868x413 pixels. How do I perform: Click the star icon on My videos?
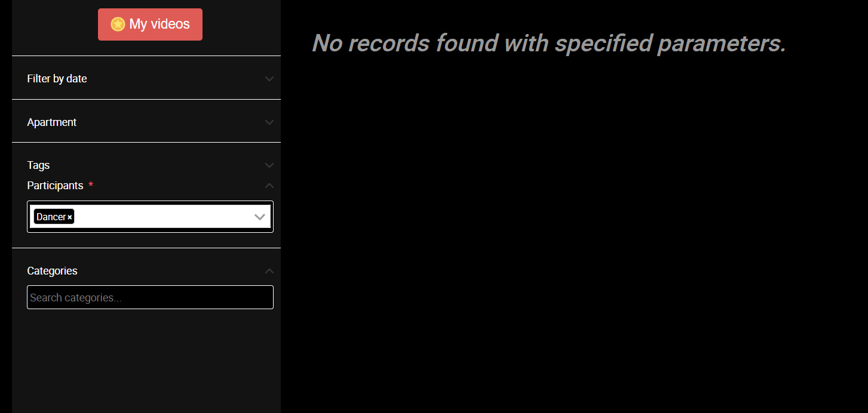(118, 24)
